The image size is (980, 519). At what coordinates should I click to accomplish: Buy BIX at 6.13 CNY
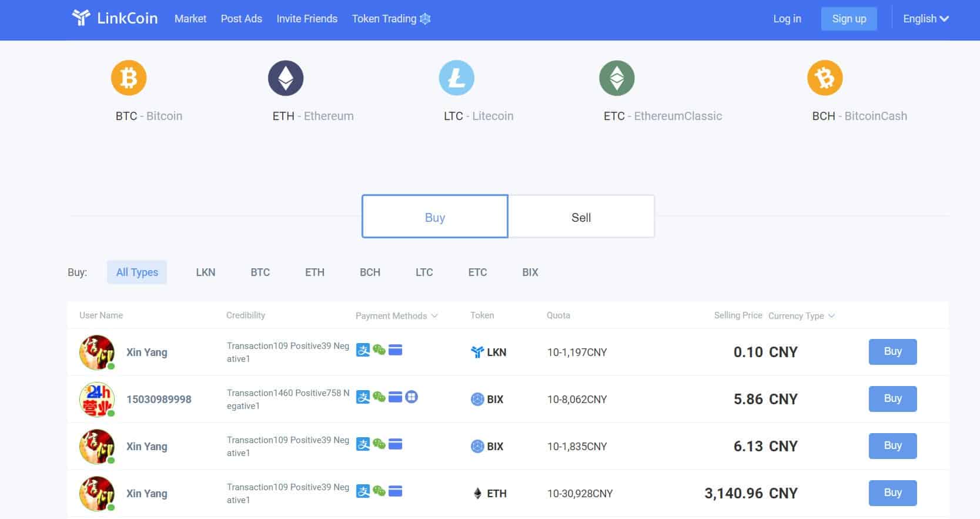click(x=892, y=445)
